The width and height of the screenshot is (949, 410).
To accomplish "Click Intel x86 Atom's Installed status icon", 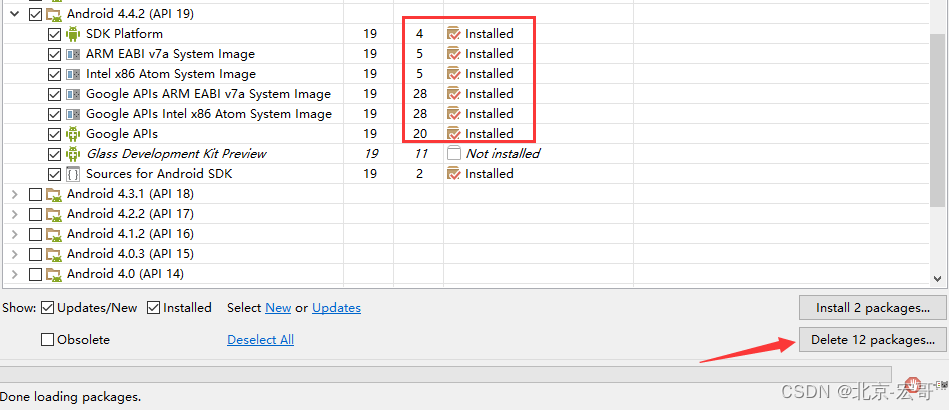I will pyautogui.click(x=453, y=74).
